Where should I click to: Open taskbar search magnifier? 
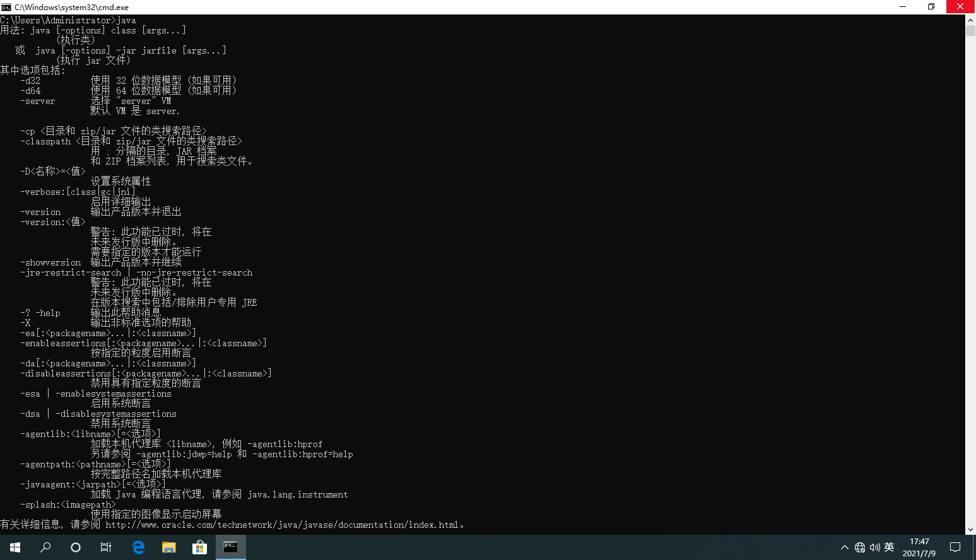(45, 547)
